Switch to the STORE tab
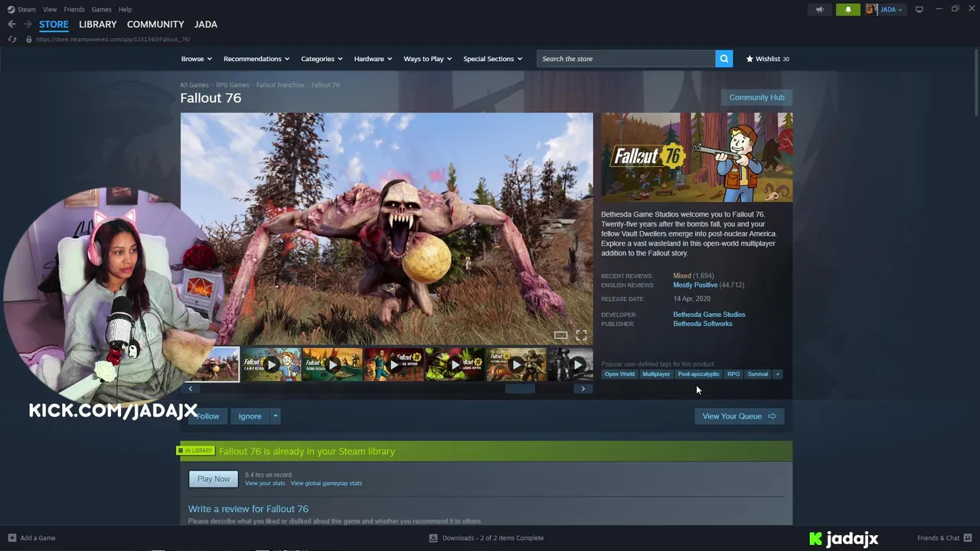 tap(54, 24)
